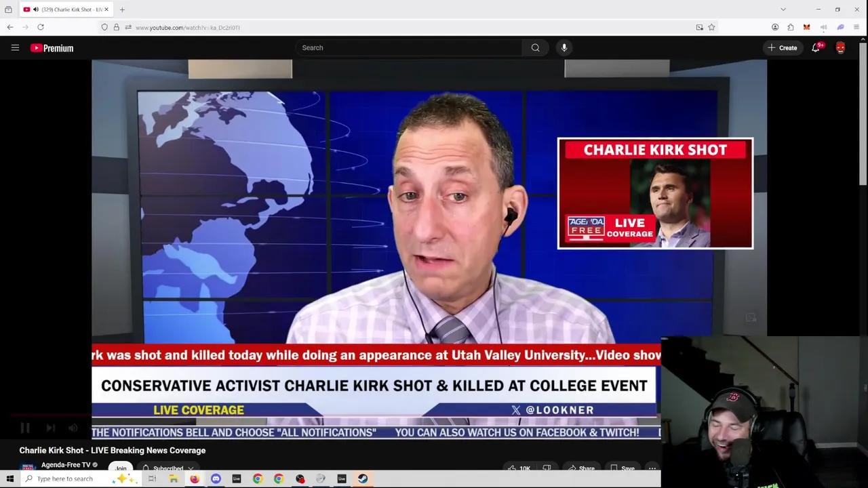Open the Create button

[x=782, y=47]
